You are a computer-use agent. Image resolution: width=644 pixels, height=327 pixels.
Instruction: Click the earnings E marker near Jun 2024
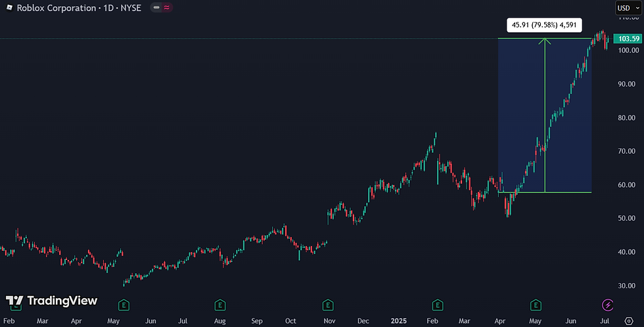tap(124, 305)
